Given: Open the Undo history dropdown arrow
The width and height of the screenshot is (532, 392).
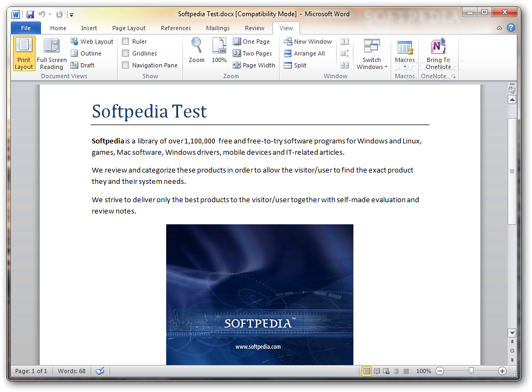Looking at the screenshot, I should click(50, 15).
